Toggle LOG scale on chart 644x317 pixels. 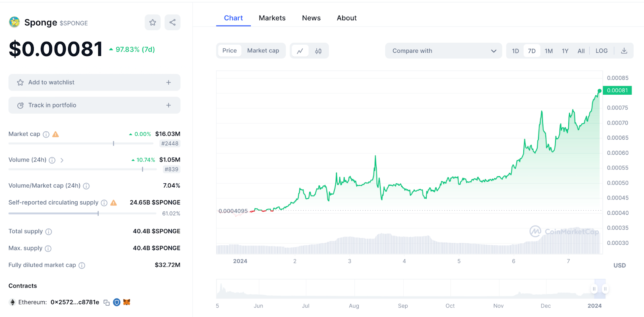click(x=602, y=51)
